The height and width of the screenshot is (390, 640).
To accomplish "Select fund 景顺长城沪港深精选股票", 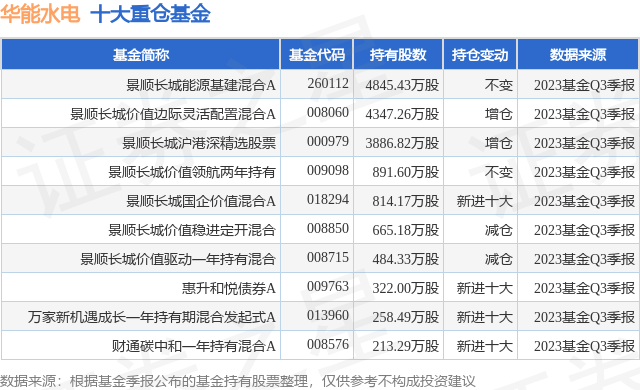I will coord(199,143).
